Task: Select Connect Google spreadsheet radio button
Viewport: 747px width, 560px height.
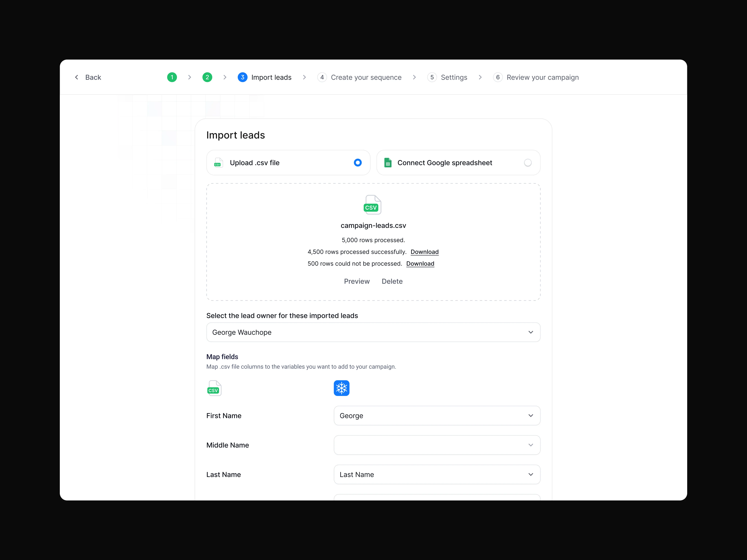Action: (527, 163)
